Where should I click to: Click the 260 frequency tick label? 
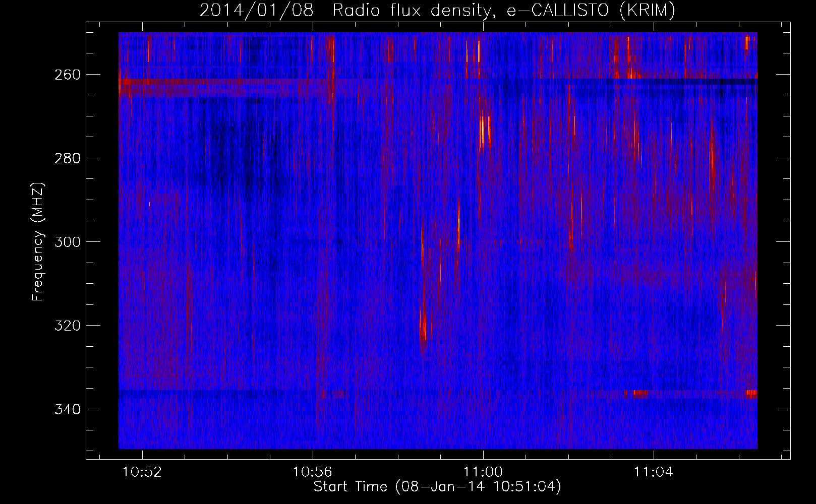[x=68, y=75]
